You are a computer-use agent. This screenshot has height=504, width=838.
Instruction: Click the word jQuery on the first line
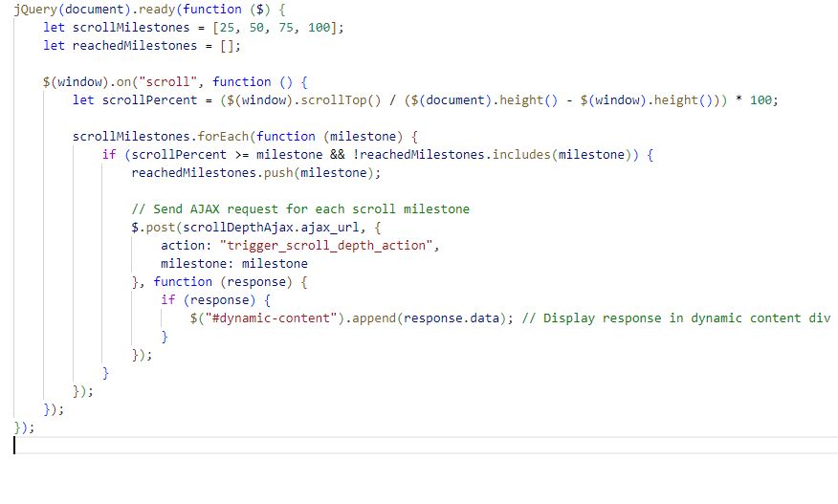point(35,10)
